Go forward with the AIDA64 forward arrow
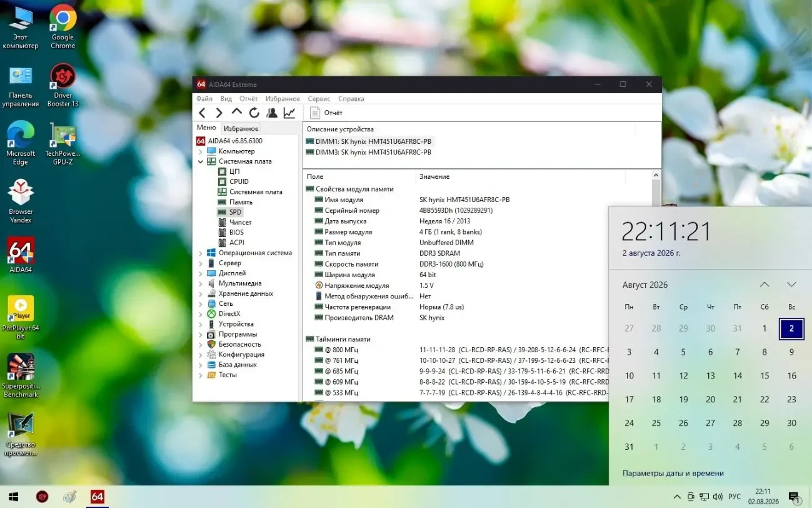Screen dimensions: 812x508 (219, 113)
